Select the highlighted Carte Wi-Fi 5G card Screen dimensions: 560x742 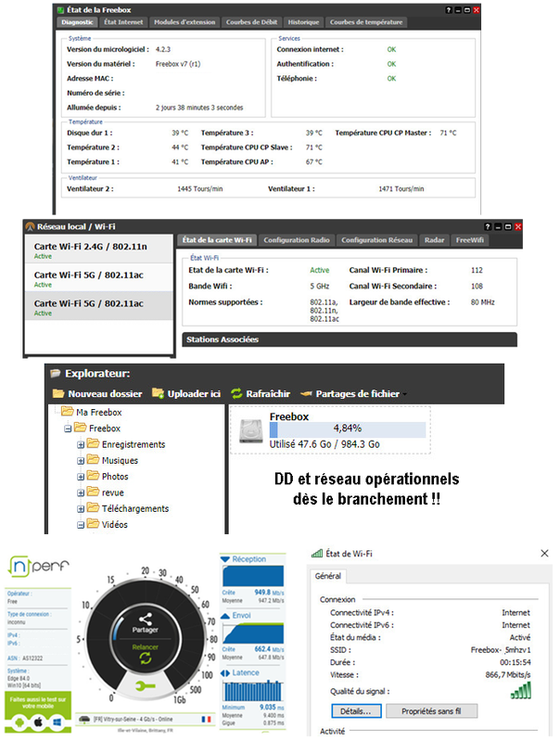[x=99, y=306]
